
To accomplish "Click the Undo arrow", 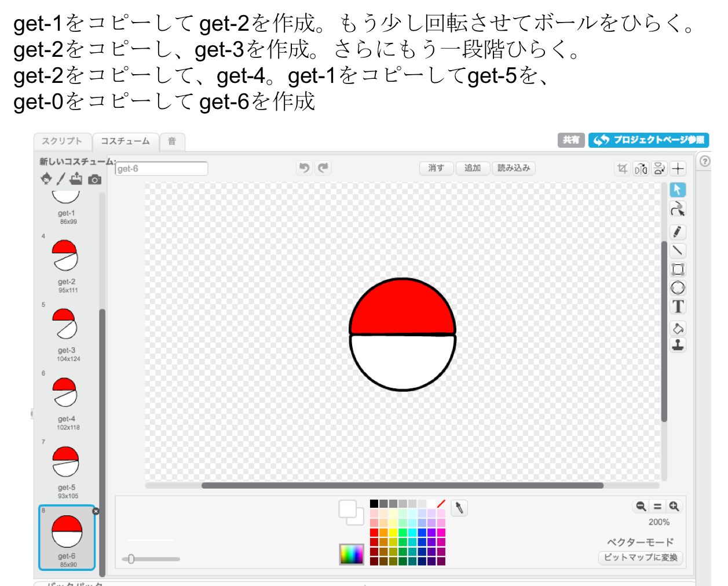I will (x=304, y=168).
